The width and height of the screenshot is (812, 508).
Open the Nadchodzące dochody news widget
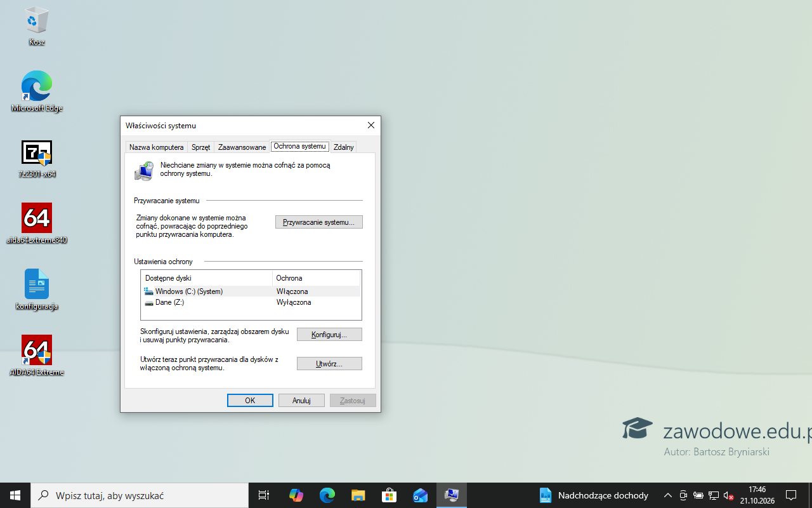(x=594, y=495)
